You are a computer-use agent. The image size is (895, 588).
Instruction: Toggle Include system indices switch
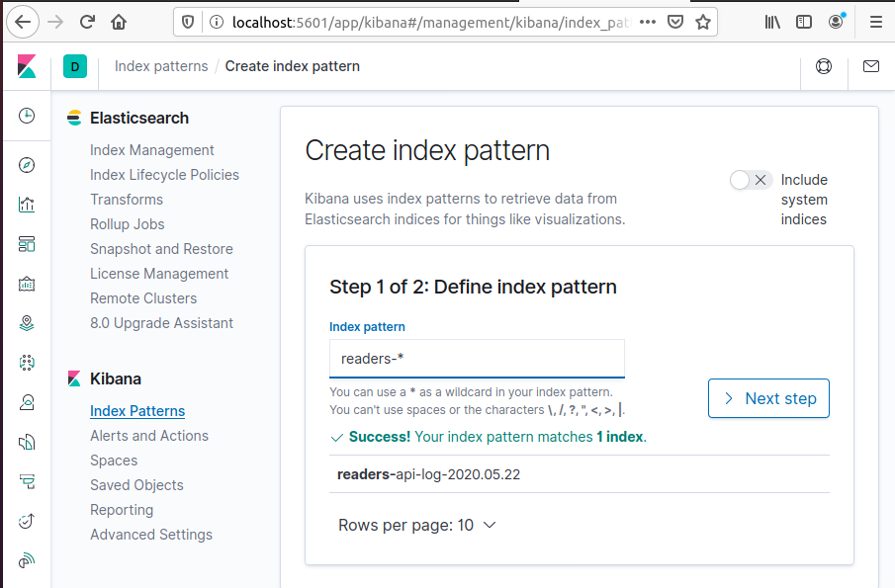[751, 180]
